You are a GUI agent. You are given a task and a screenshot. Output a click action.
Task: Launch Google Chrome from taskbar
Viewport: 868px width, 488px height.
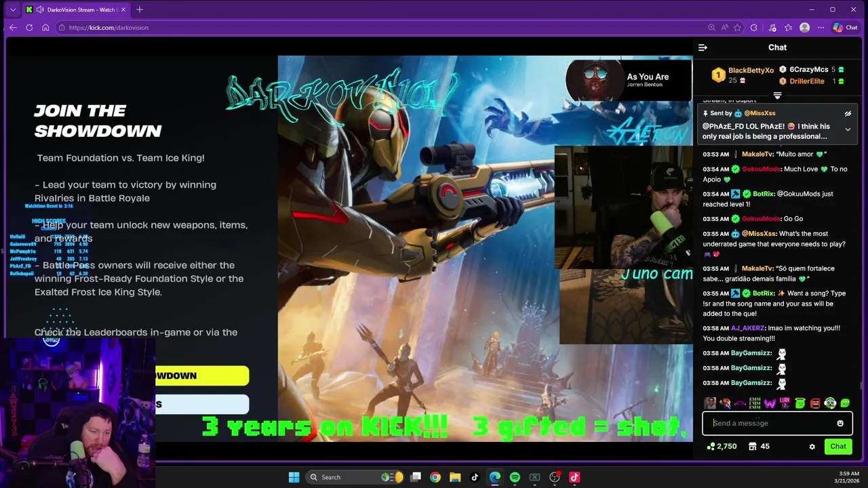pos(435,477)
